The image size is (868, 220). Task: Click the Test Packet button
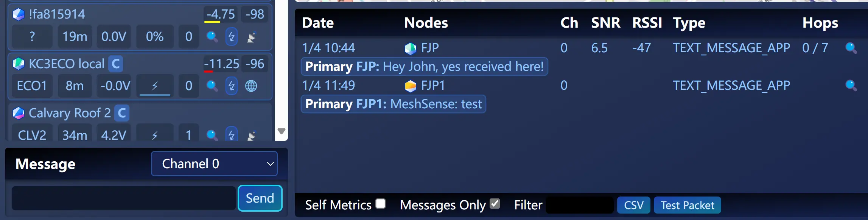[x=686, y=205]
